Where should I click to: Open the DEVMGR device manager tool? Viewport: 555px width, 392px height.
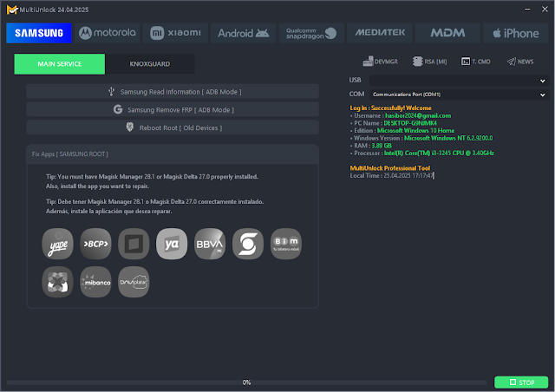(x=380, y=62)
